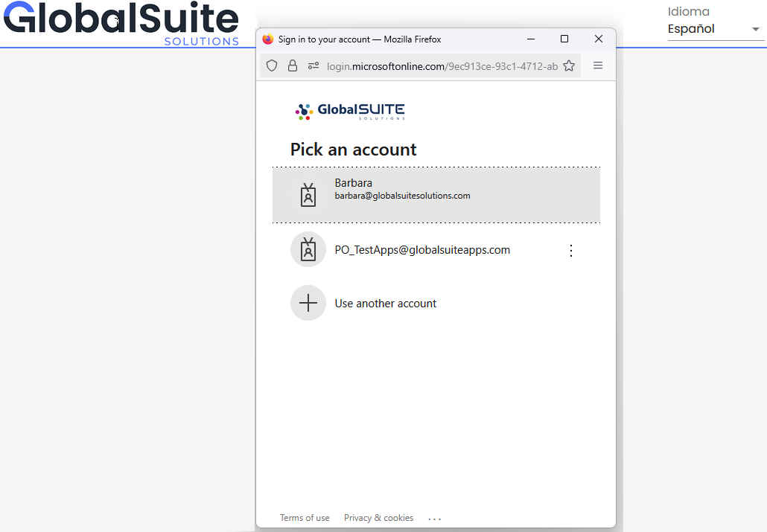Bookmark this page with the star icon
767x532 pixels.
tap(569, 65)
